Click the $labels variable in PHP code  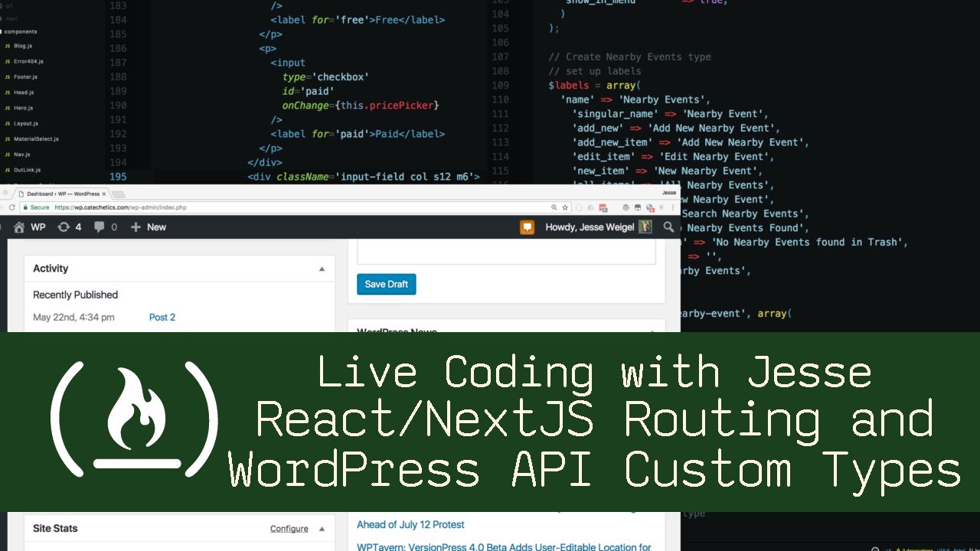568,86
